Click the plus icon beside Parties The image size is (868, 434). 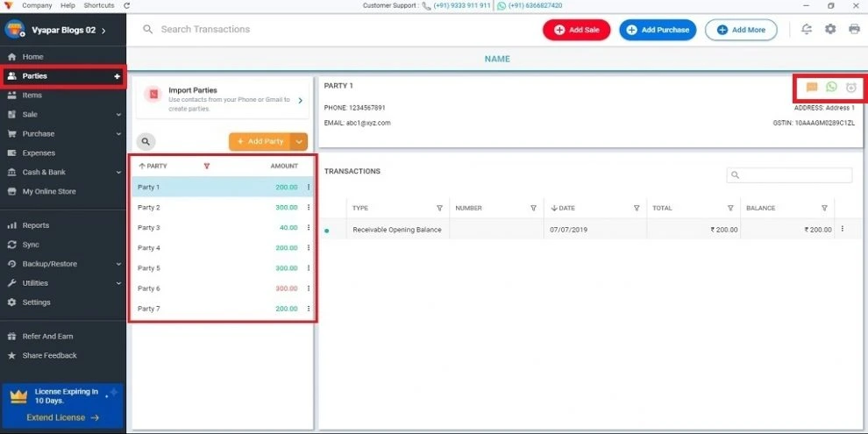tap(117, 76)
